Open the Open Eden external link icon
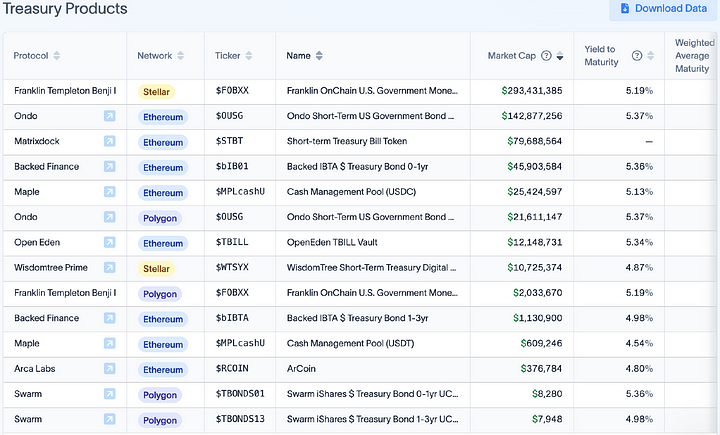The image size is (720, 435). [x=109, y=243]
